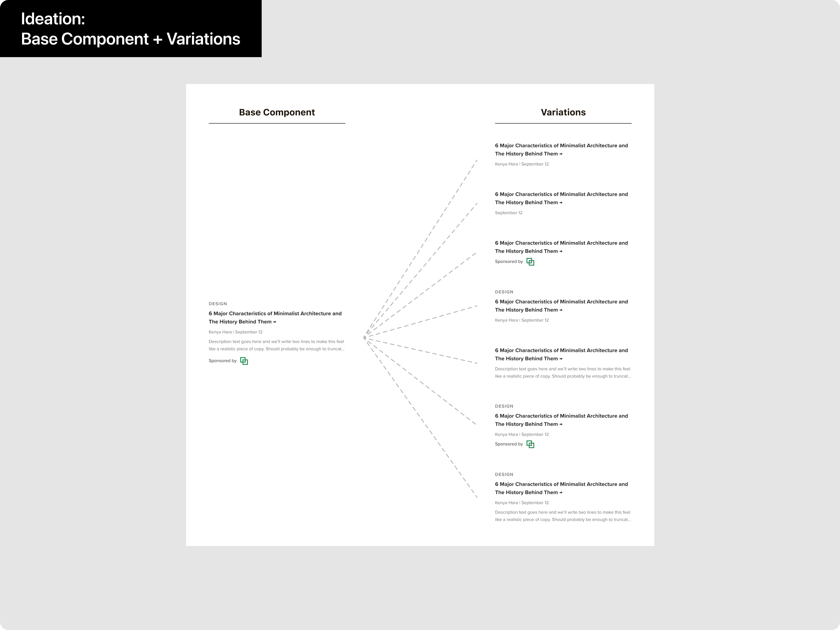Click the 'Variations' column heading
Image resolution: width=840 pixels, height=630 pixels.
tap(563, 112)
